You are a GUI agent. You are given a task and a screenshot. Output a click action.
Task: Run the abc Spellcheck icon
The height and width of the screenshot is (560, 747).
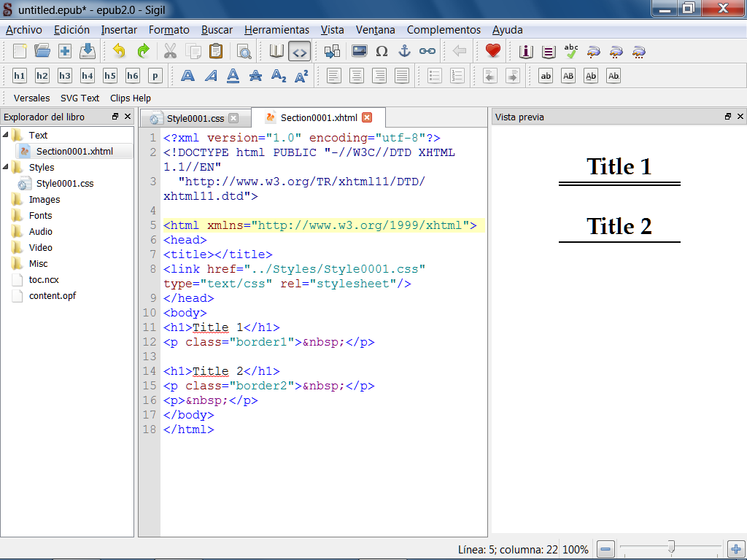click(571, 51)
